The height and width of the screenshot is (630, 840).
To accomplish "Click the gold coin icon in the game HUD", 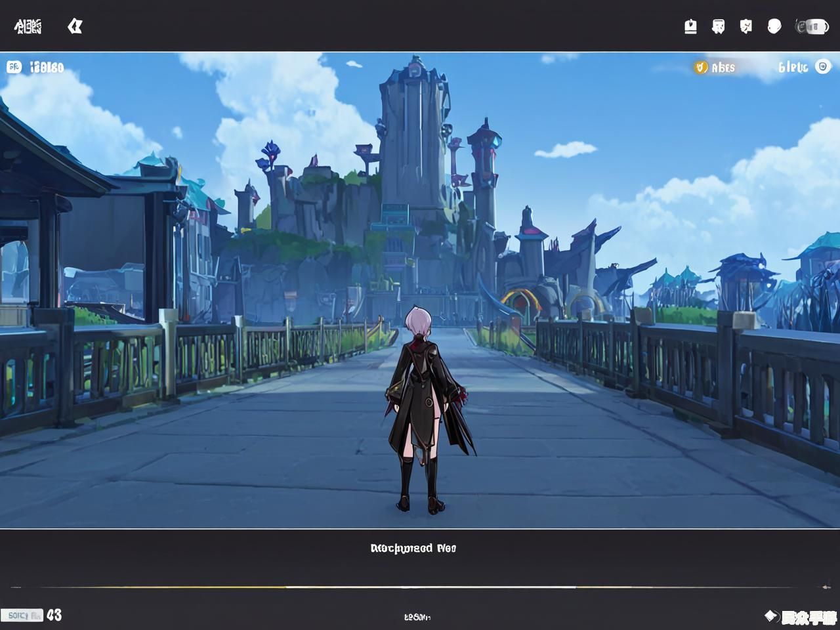I will point(700,67).
